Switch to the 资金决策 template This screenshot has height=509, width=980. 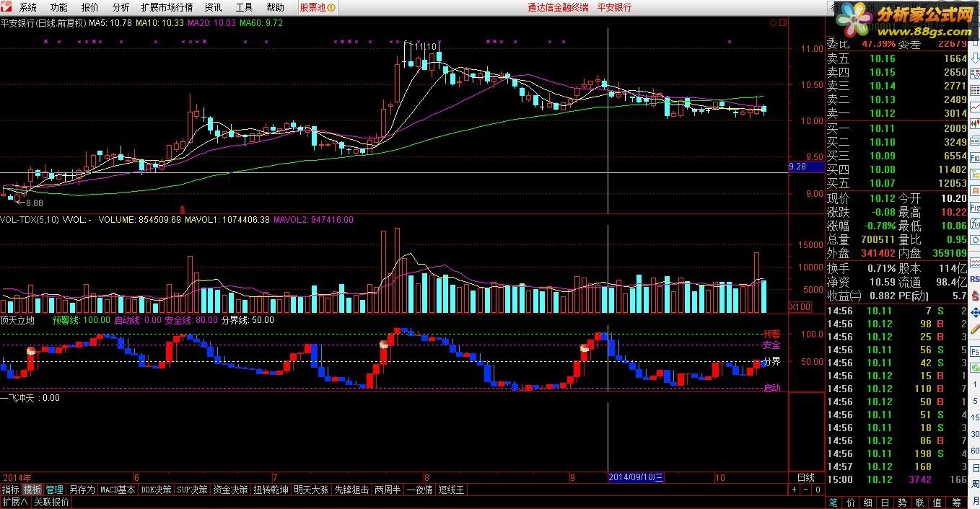(x=231, y=490)
